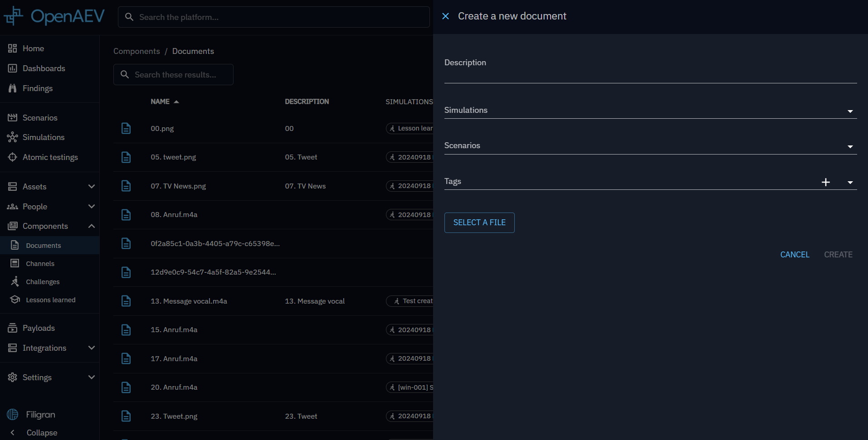Expand the Tags dropdown arrow
The image size is (868, 440).
[x=850, y=183]
